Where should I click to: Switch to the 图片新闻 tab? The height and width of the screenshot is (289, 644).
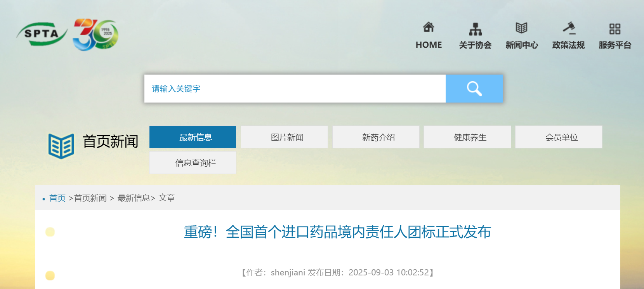pyautogui.click(x=284, y=137)
